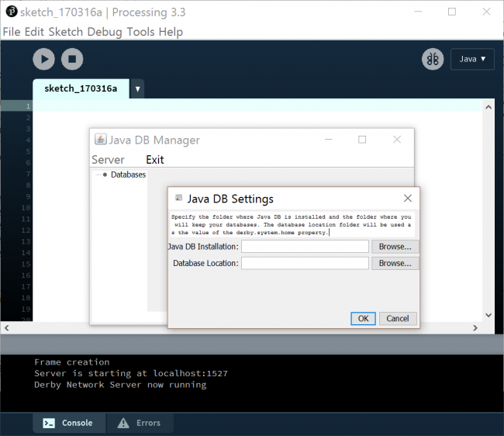Image resolution: width=504 pixels, height=436 pixels.
Task: Open the Sketch menu
Action: point(66,32)
